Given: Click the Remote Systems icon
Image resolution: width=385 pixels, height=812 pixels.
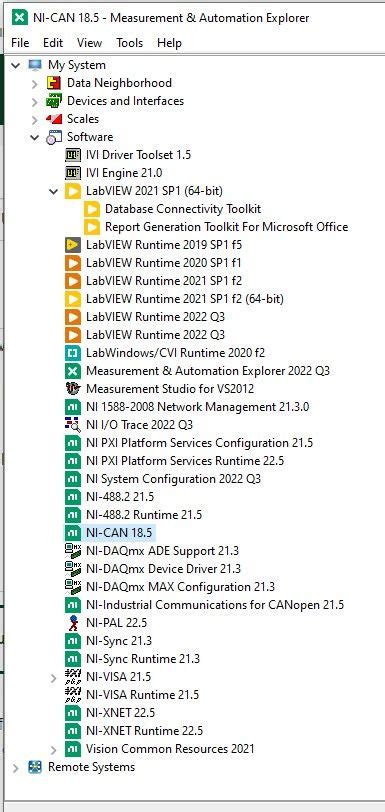Looking at the screenshot, I should [x=35, y=767].
